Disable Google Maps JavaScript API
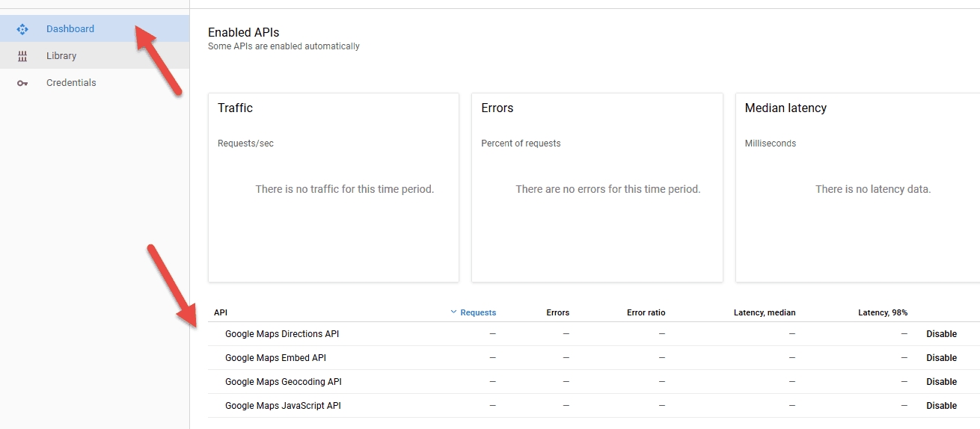 click(x=941, y=406)
